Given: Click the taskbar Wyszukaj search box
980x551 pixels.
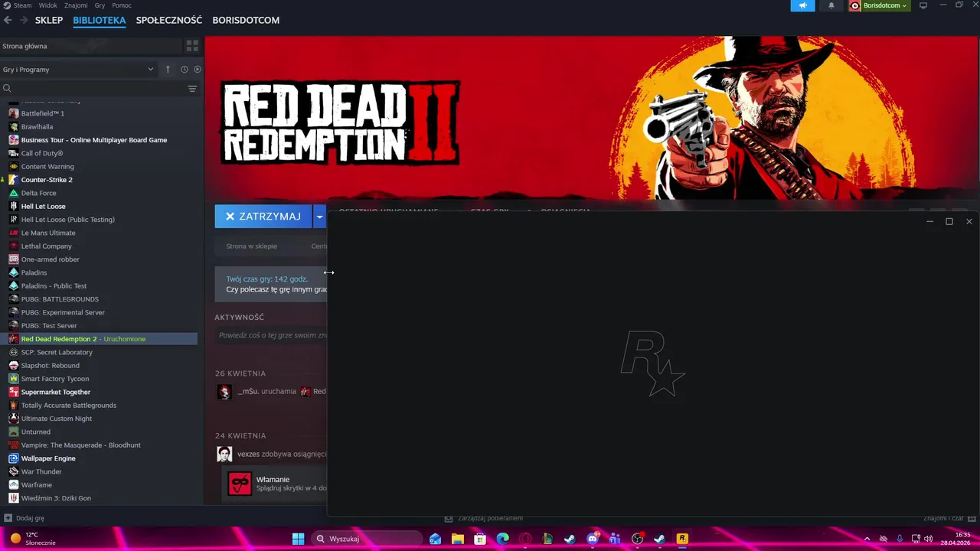Looking at the screenshot, I should tap(367, 539).
